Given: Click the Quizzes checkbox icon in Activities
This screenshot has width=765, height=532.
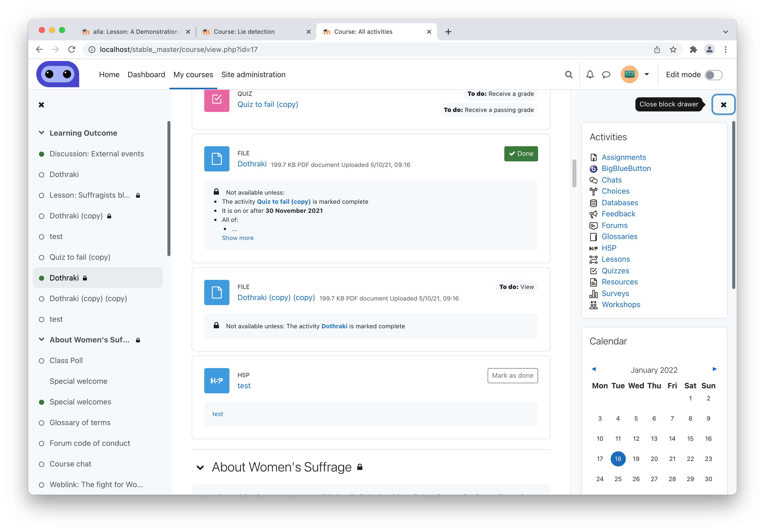Looking at the screenshot, I should (593, 271).
